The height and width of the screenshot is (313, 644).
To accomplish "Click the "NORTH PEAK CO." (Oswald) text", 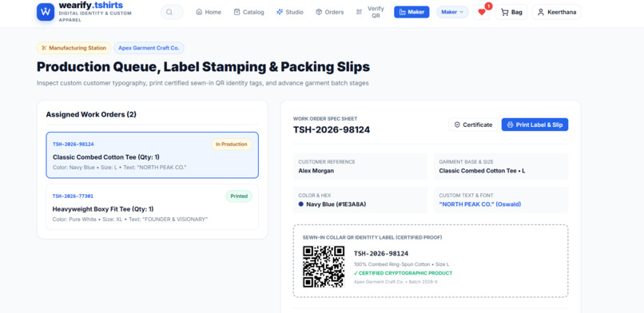I will coord(479,204).
